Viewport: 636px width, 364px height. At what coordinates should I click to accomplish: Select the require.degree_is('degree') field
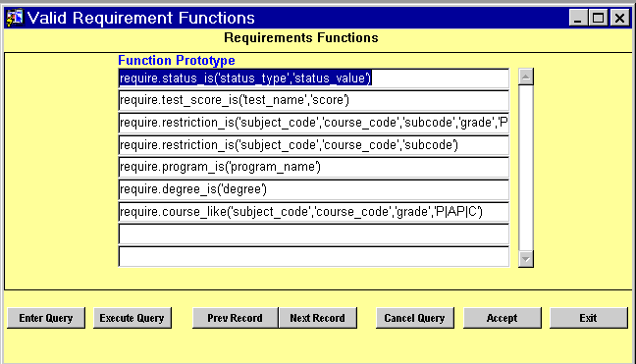314,189
